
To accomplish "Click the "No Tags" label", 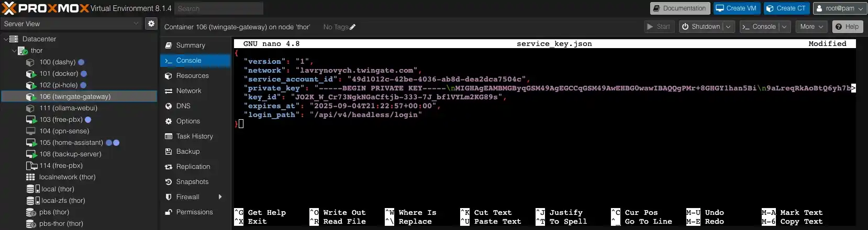I will click(336, 27).
